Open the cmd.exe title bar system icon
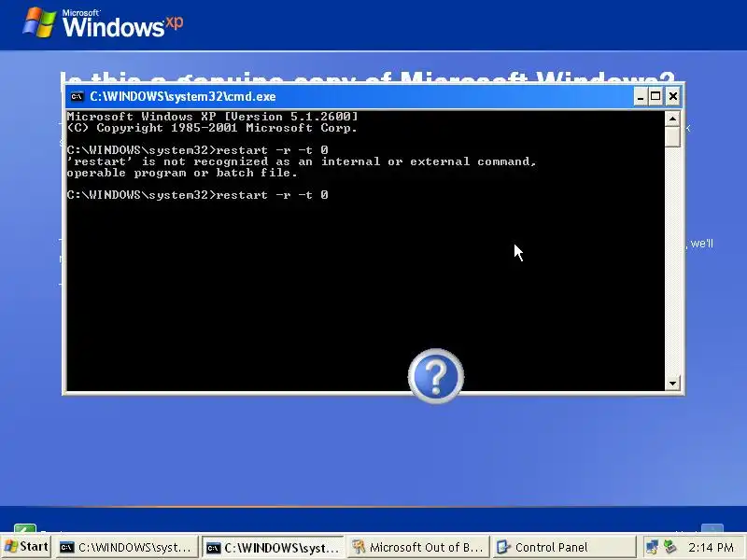The image size is (747, 560). [77, 97]
